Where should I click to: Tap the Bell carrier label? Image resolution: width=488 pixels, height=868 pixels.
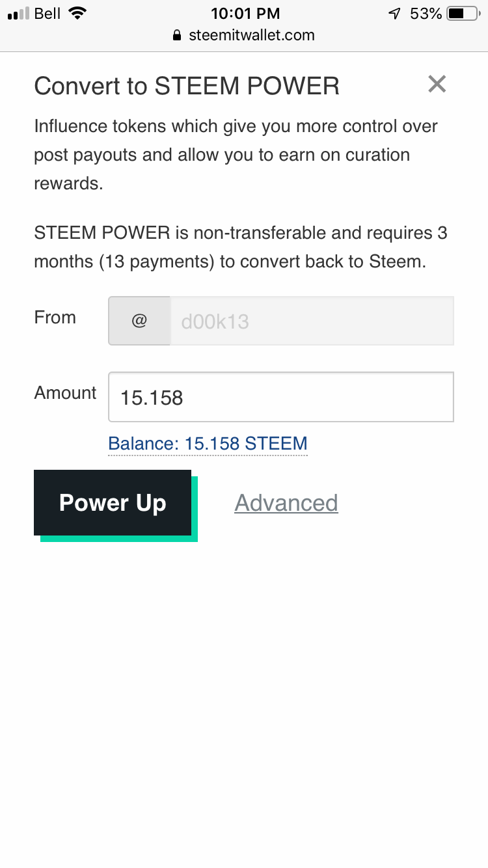(x=47, y=13)
